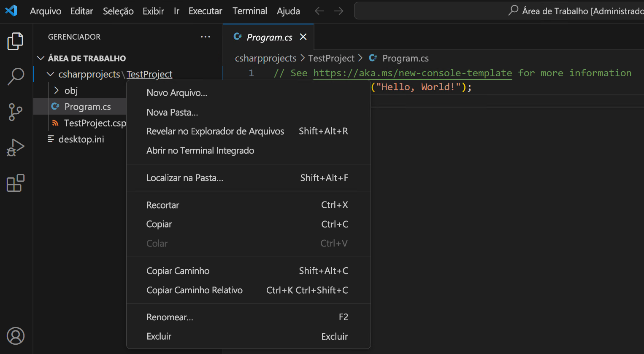Viewport: 644px width, 354px height.
Task: Open the Editar menu
Action: coord(82,11)
